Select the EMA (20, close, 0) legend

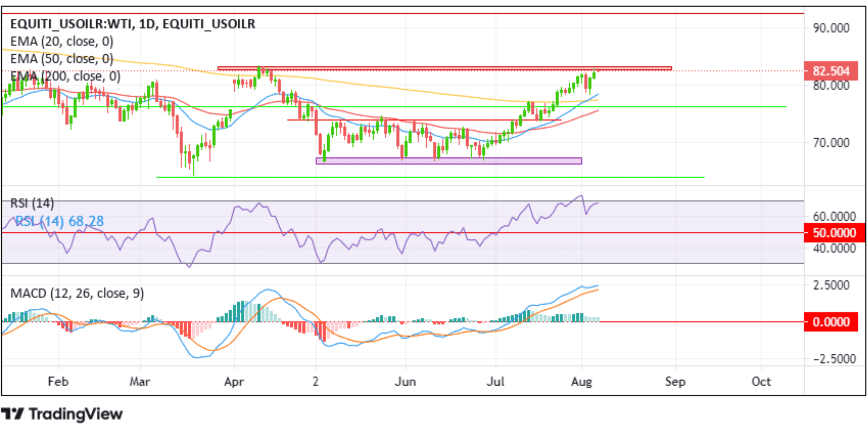click(62, 42)
